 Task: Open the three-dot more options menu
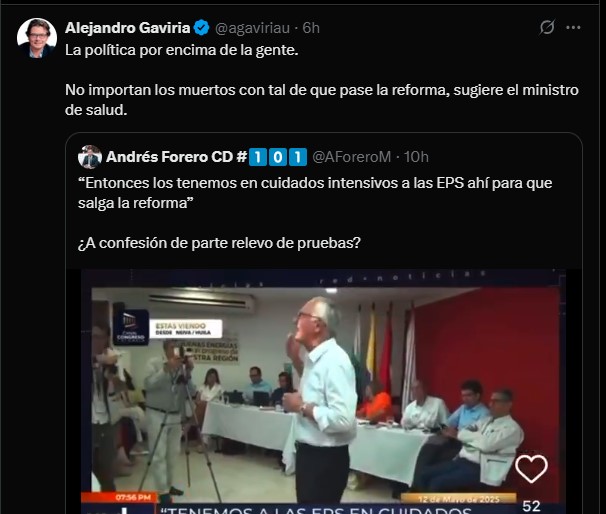(573, 27)
